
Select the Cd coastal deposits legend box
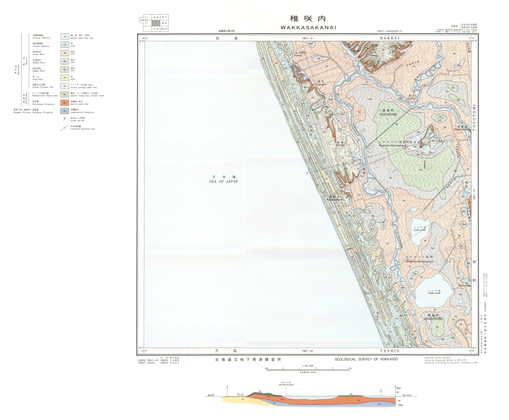[x=65, y=45]
